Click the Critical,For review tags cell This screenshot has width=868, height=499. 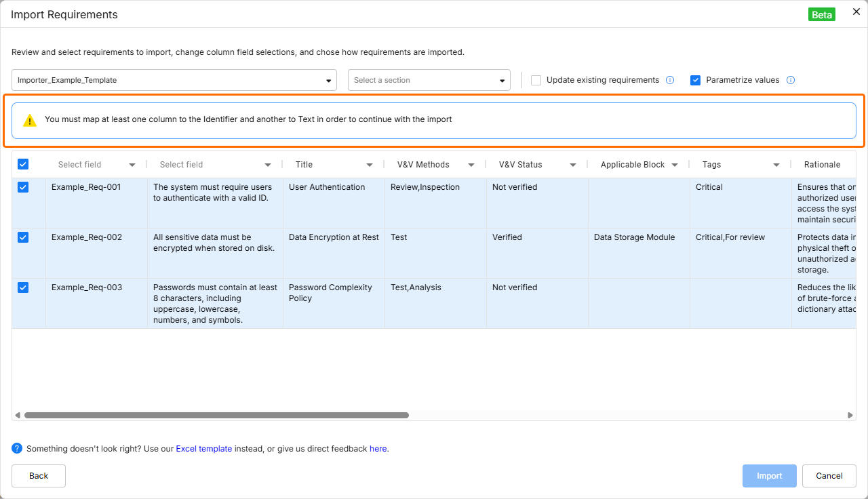(x=741, y=254)
